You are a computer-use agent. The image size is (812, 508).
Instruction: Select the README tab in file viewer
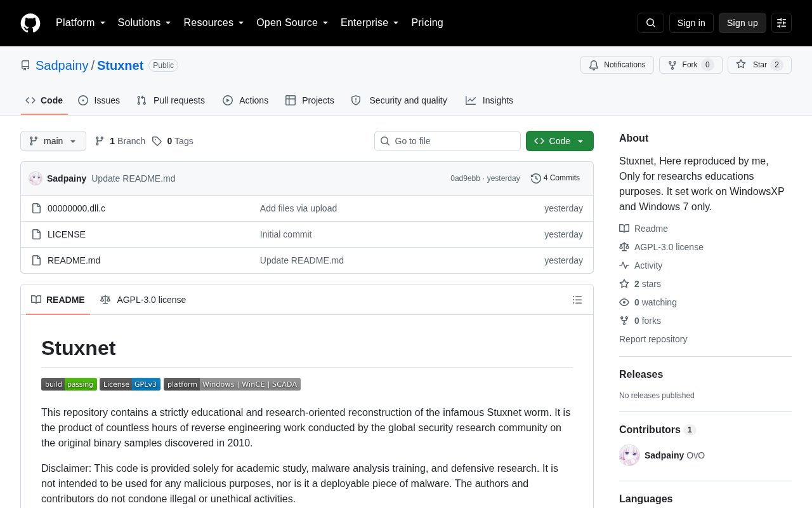pyautogui.click(x=58, y=300)
